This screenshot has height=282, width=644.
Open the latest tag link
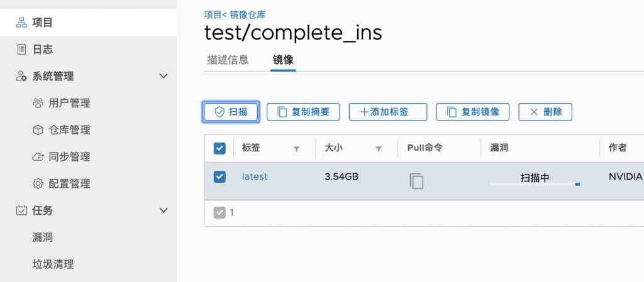(255, 176)
